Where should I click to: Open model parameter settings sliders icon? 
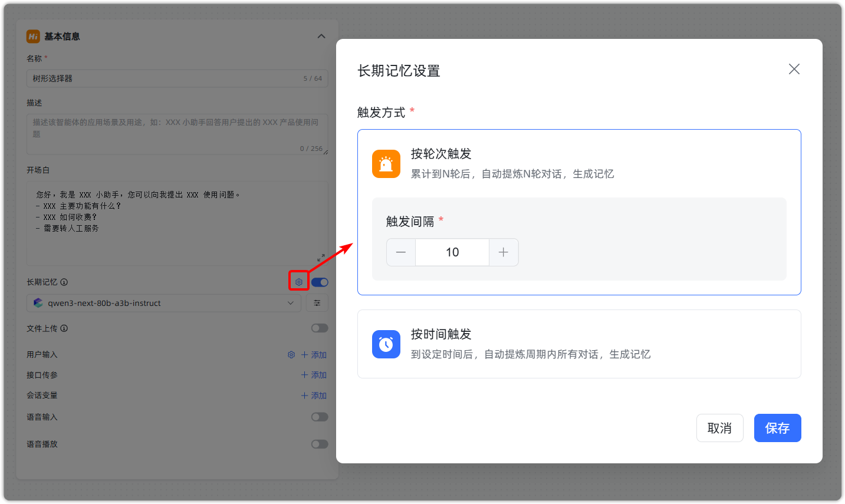coord(317,303)
